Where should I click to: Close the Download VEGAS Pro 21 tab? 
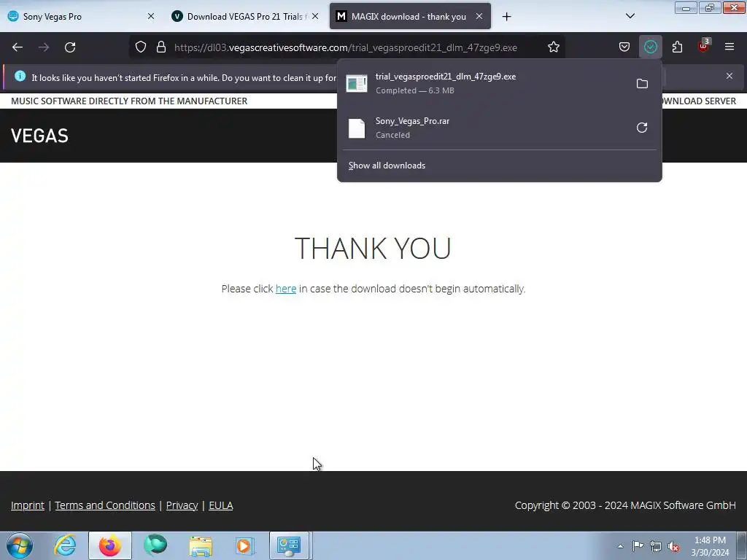point(315,16)
